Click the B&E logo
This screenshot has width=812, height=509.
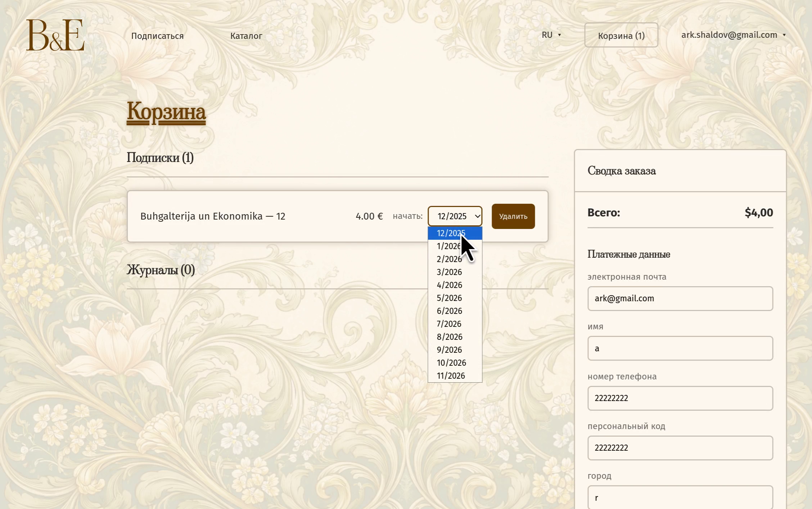[x=55, y=35]
